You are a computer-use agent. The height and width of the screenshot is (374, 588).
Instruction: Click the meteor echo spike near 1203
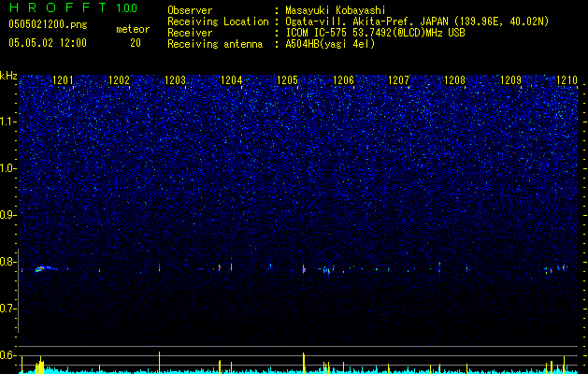coord(159,267)
